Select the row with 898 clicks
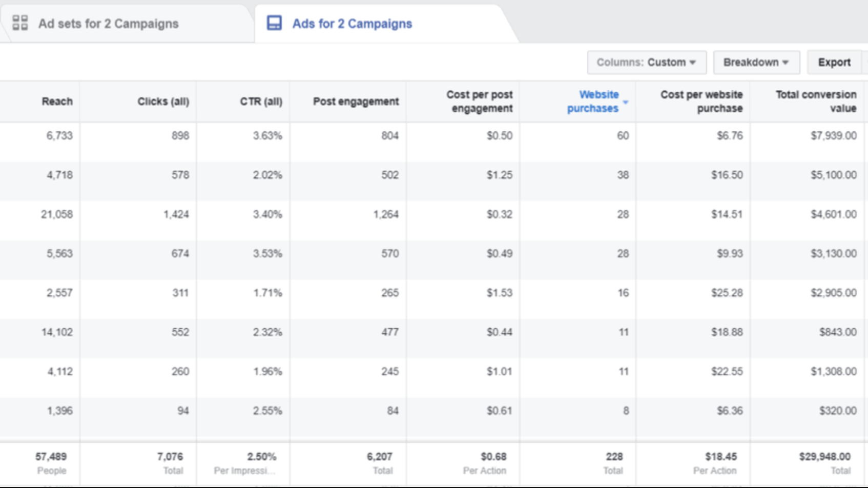Viewport: 868px width, 488px height. (180, 136)
